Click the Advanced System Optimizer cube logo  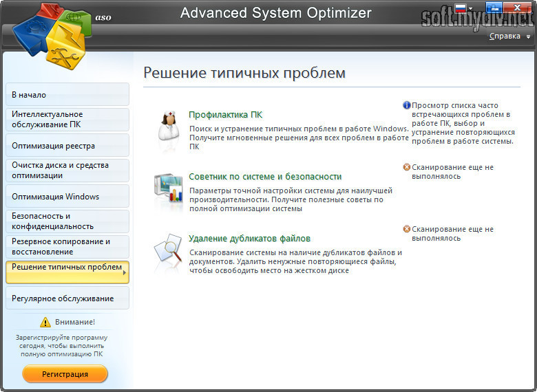(52, 36)
